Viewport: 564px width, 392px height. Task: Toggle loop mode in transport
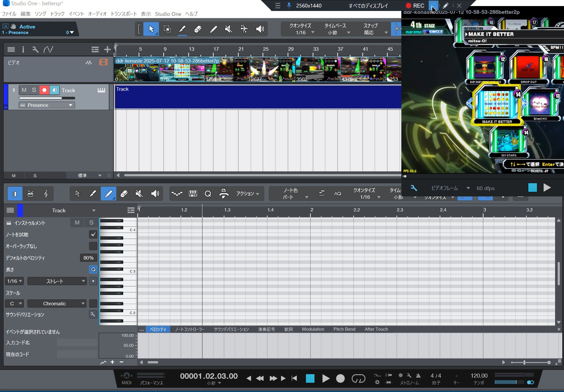tap(358, 378)
